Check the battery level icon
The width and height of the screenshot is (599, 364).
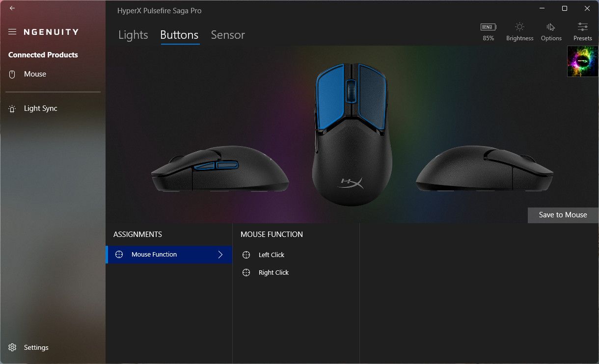pyautogui.click(x=489, y=27)
